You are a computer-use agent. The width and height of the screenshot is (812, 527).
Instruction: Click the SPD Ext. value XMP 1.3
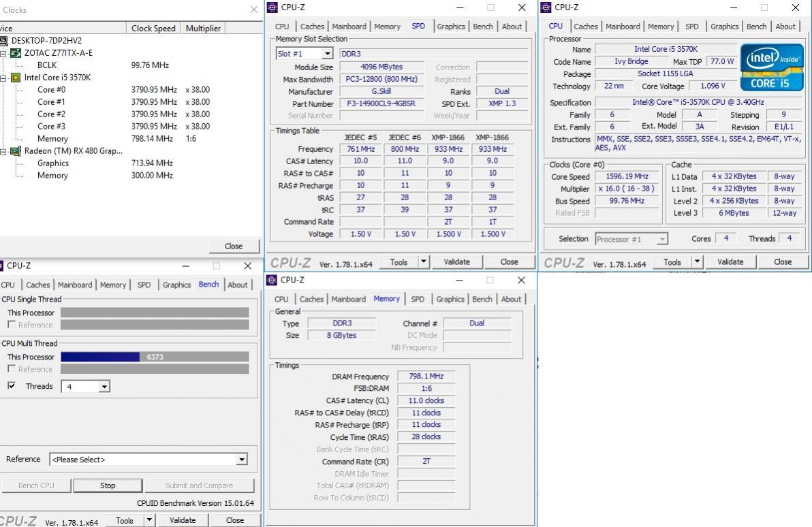click(x=502, y=103)
